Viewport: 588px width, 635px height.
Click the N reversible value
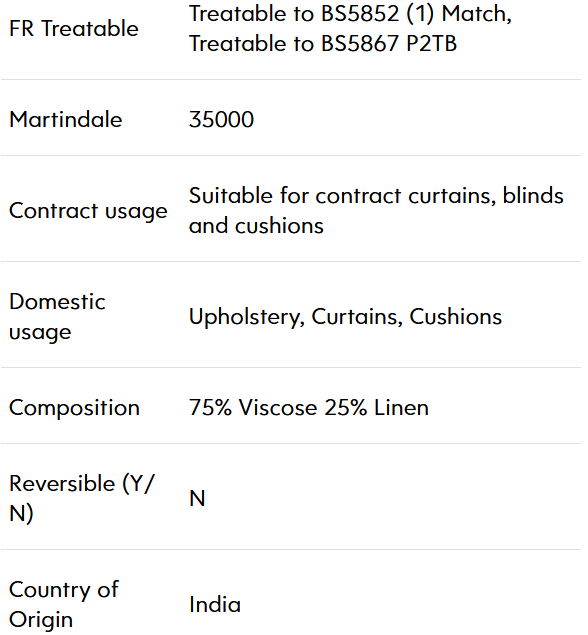[197, 499]
